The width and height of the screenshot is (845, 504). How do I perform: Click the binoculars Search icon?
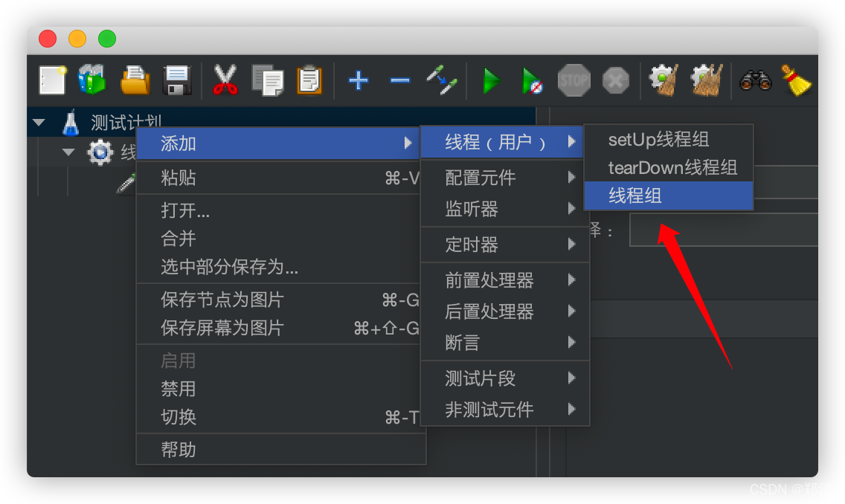point(756,81)
